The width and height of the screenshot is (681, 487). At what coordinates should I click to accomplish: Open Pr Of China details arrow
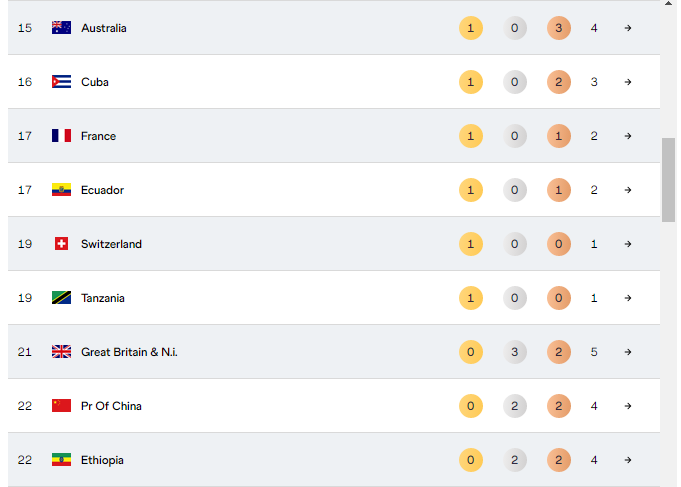628,406
